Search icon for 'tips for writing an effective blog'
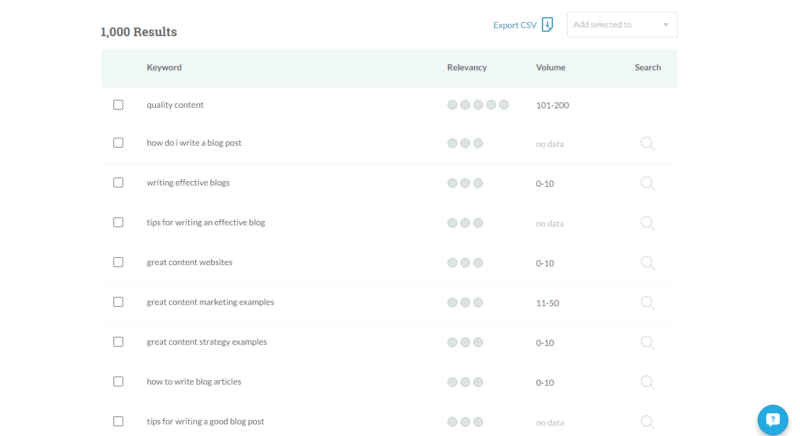This screenshot has width=800, height=436. [x=647, y=223]
